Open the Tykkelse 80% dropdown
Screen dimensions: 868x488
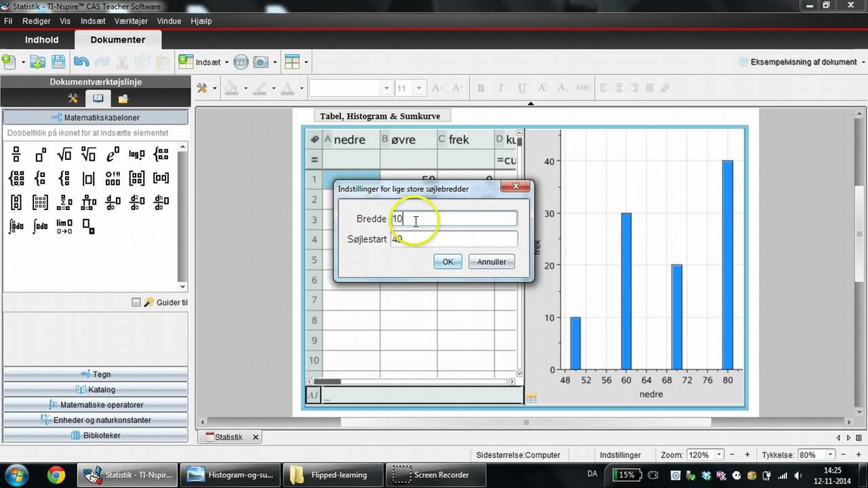pyautogui.click(x=829, y=455)
